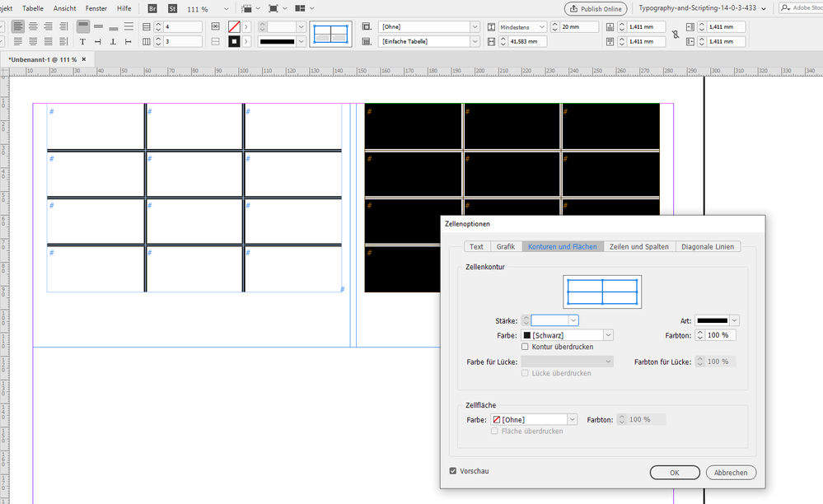Click the cell style icon
The width and height of the screenshot is (823, 504).
[x=367, y=26]
